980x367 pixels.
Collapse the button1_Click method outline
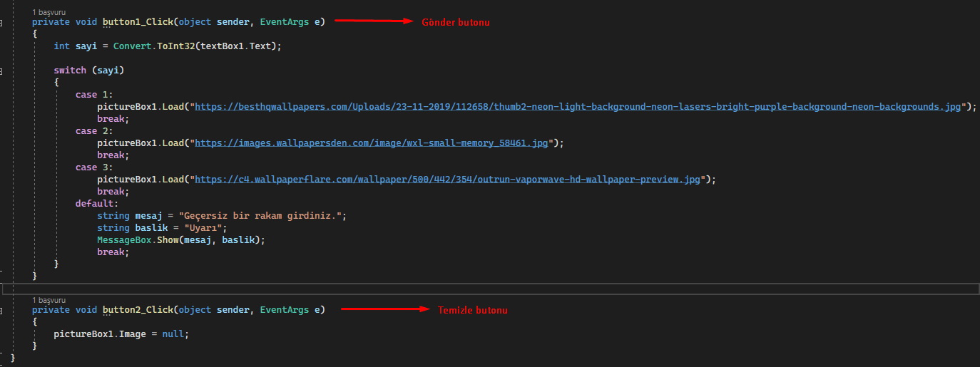(x=2, y=22)
